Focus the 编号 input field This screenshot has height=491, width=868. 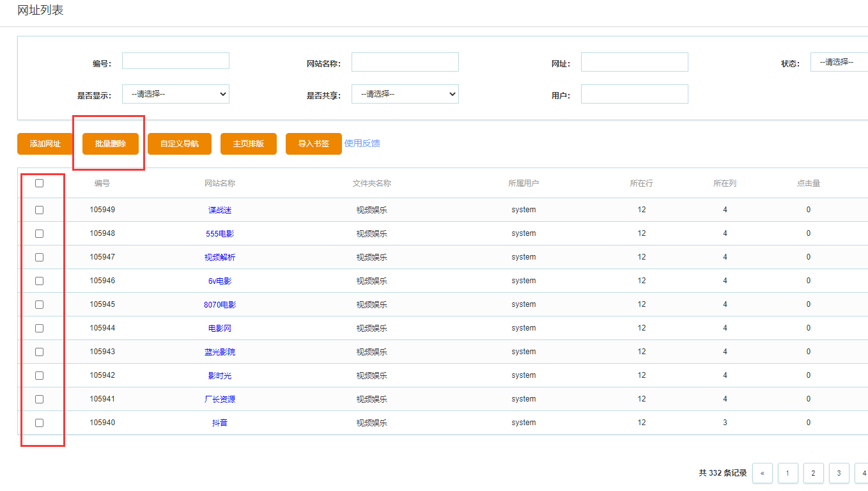click(x=175, y=61)
